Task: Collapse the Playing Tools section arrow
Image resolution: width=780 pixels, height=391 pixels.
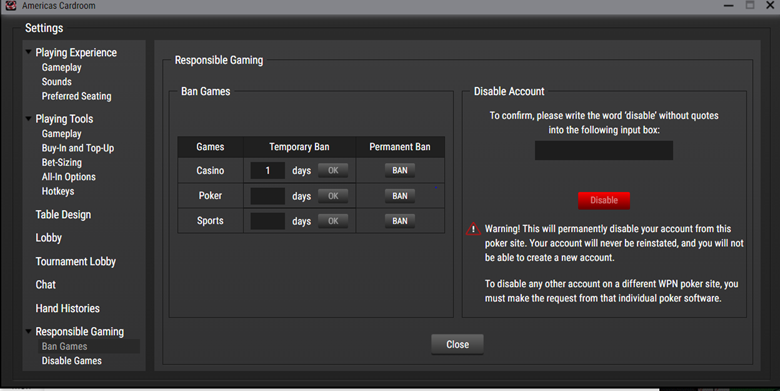Action: [28, 118]
